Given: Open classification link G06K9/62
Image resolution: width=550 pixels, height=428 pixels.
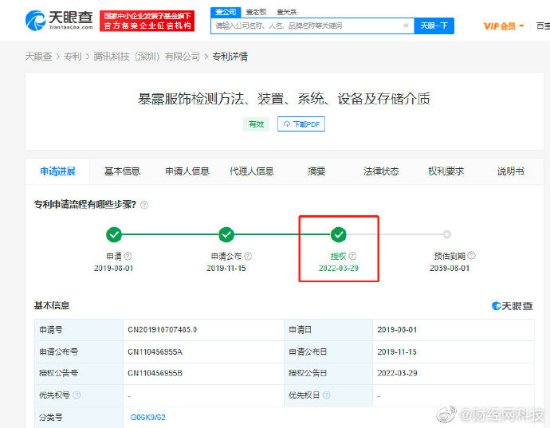Looking at the screenshot, I should (148, 417).
